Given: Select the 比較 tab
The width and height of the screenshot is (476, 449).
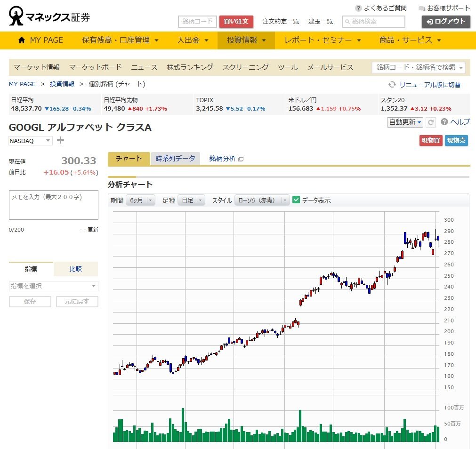Looking at the screenshot, I should pos(76,269).
